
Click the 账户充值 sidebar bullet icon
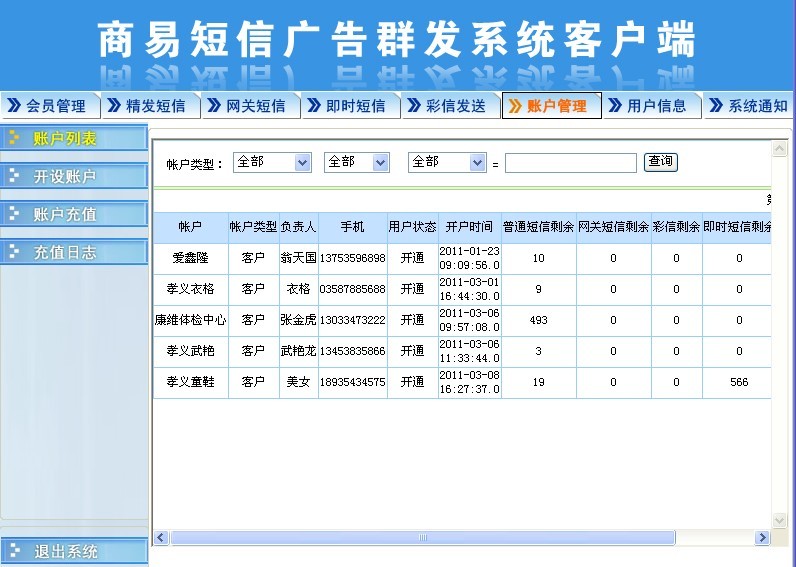click(14, 214)
